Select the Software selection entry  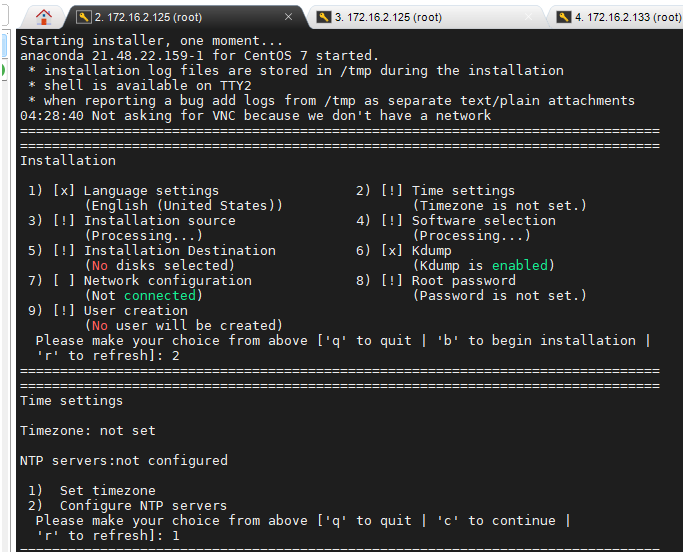click(484, 221)
